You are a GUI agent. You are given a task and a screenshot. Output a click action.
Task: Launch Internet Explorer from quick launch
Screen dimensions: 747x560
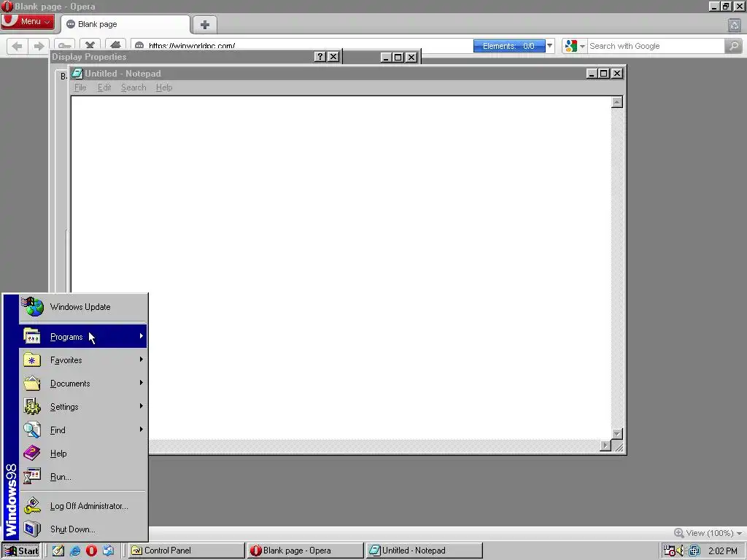tap(75, 551)
